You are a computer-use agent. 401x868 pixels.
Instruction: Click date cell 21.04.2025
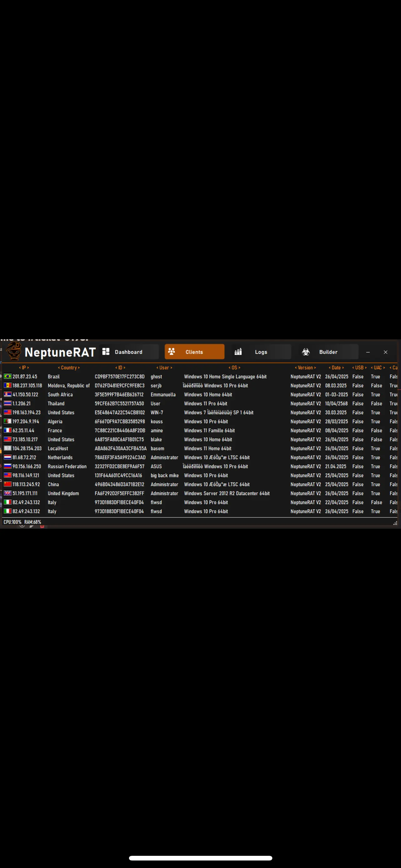click(336, 466)
